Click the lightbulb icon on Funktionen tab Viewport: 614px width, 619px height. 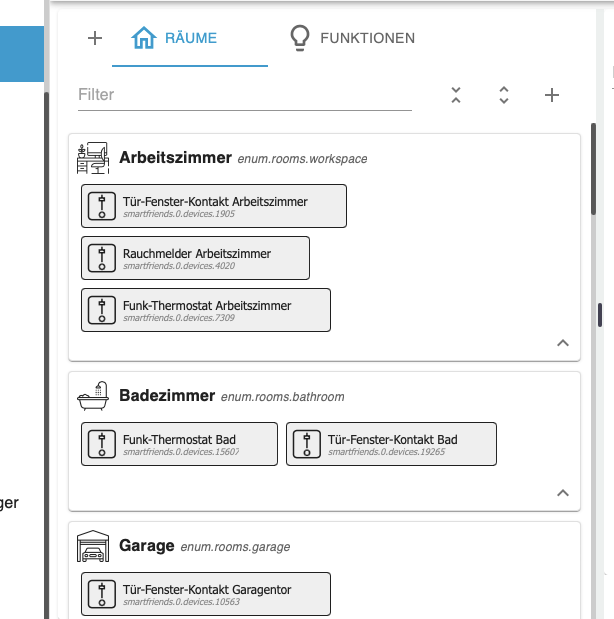tap(300, 38)
